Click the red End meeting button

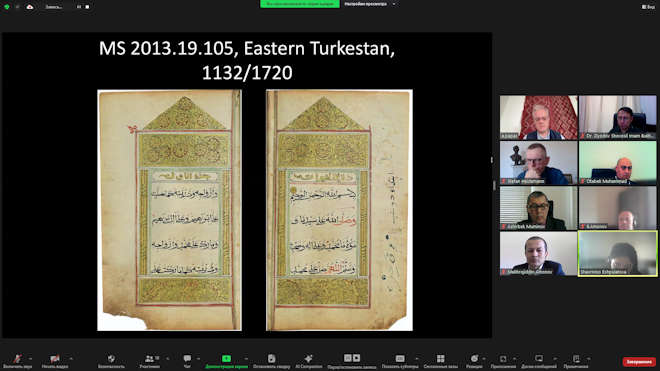639,362
